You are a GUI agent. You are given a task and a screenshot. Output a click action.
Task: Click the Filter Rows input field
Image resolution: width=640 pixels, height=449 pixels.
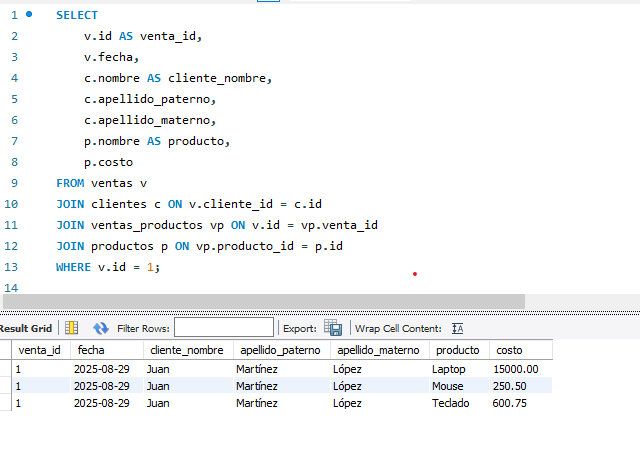tap(224, 327)
